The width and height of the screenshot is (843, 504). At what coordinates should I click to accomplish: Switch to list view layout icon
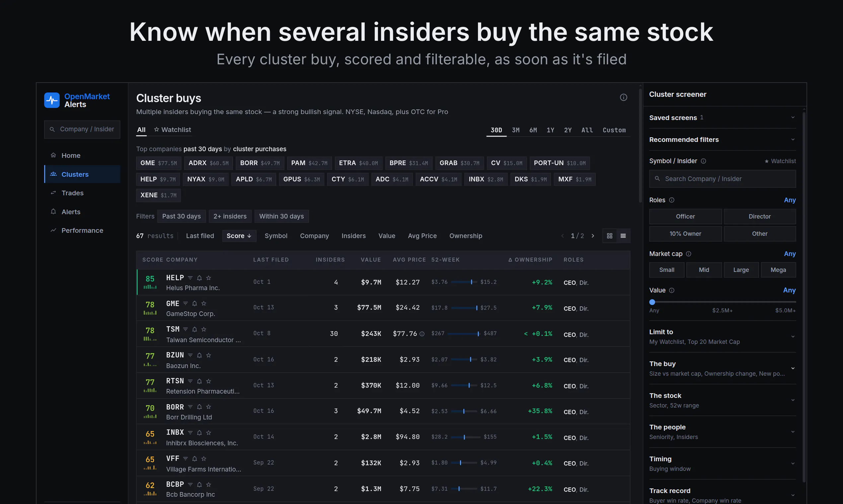click(623, 236)
